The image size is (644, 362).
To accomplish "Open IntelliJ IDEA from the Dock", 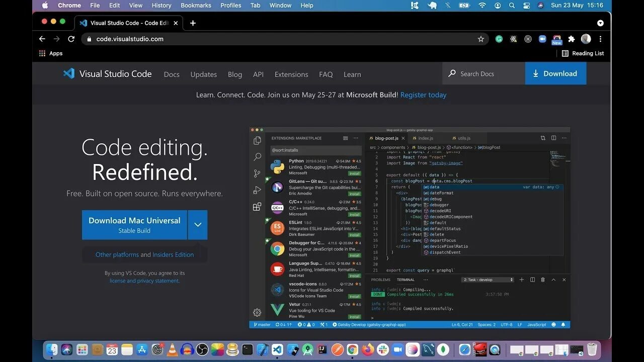I will pyautogui.click(x=323, y=349).
